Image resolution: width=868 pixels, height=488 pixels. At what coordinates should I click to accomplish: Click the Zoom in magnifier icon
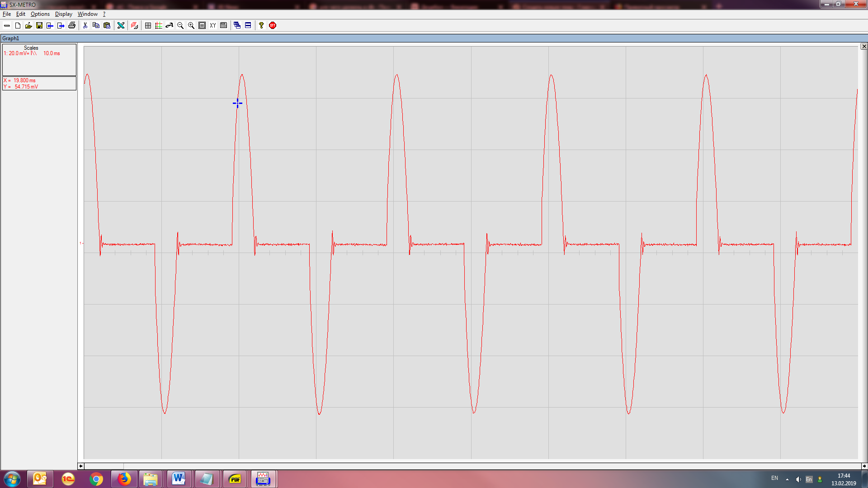191,26
